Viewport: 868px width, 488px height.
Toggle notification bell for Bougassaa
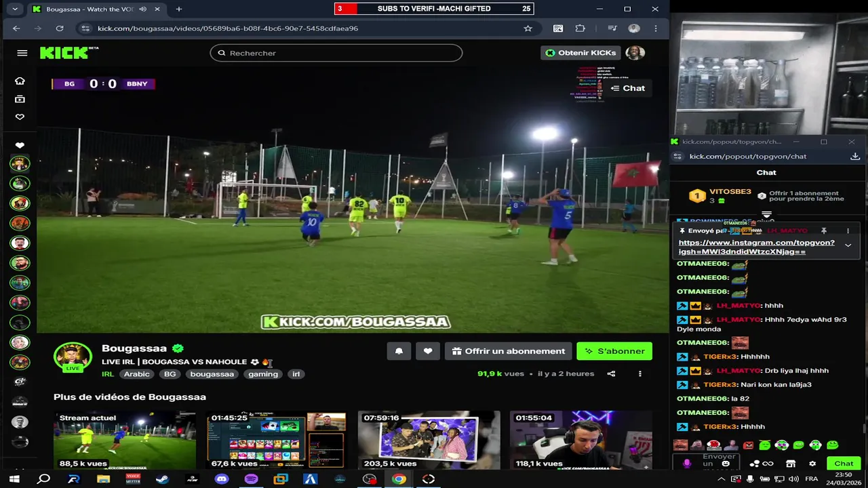pos(399,351)
